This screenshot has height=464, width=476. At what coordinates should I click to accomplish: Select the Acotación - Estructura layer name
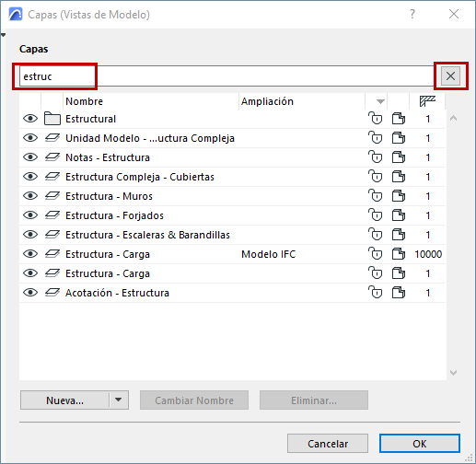tap(117, 293)
